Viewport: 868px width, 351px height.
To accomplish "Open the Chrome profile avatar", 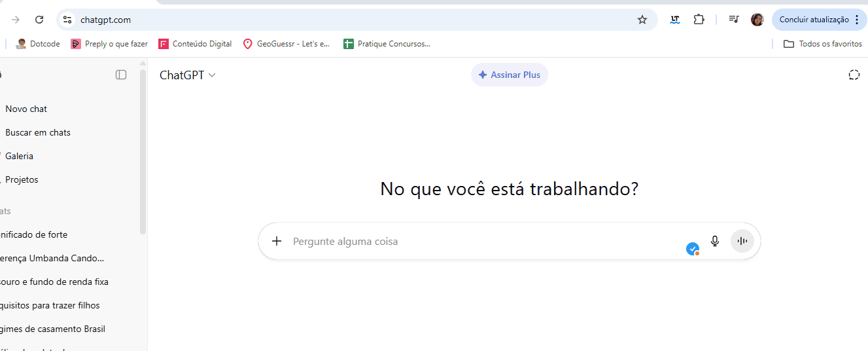I will 757,20.
